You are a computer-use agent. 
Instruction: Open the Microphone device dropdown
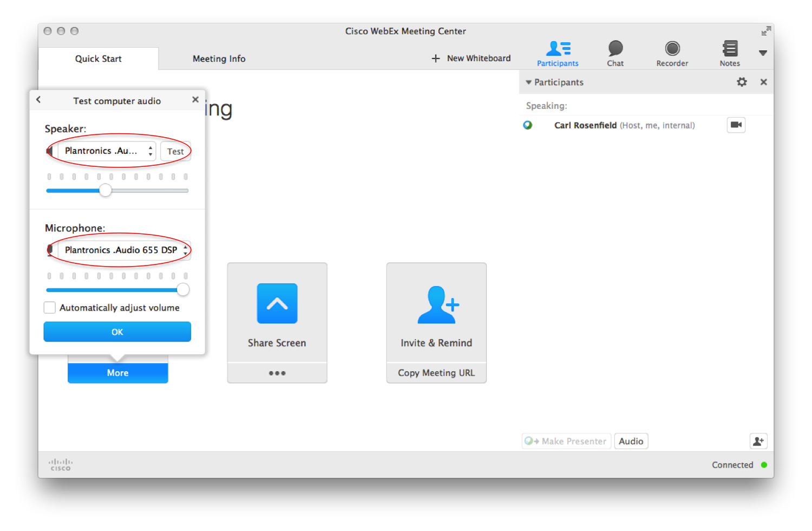(x=124, y=250)
